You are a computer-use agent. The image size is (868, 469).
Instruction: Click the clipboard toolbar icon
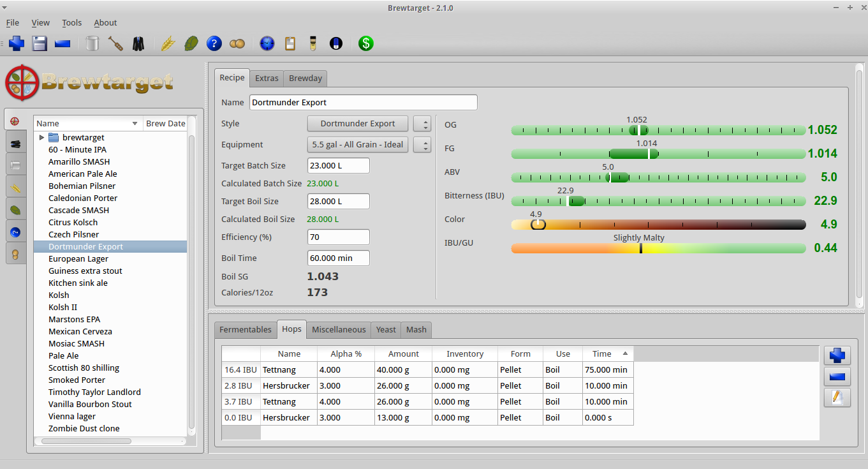click(290, 43)
